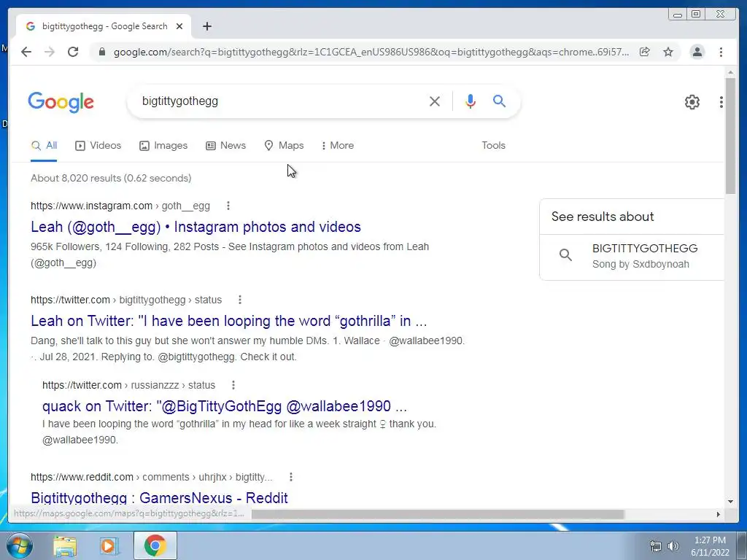
Task: Select the All results tab
Action: pyautogui.click(x=44, y=145)
